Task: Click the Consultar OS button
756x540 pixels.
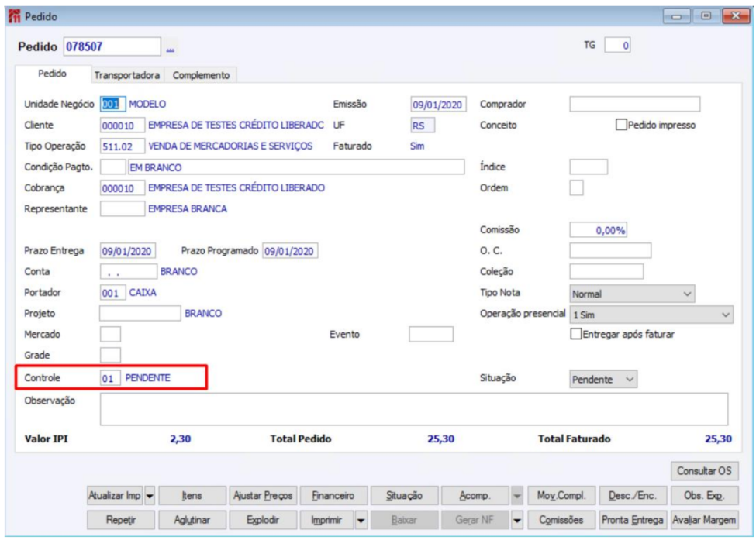Action: click(x=704, y=471)
